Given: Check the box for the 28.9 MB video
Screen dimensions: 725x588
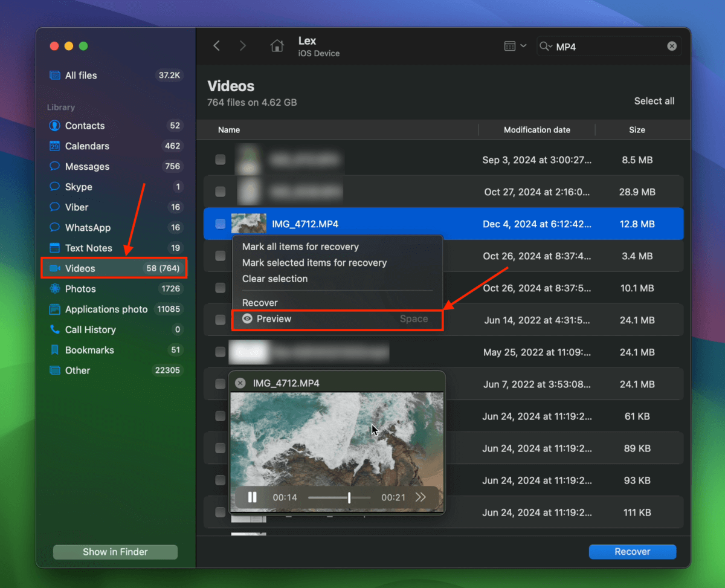Looking at the screenshot, I should (221, 192).
